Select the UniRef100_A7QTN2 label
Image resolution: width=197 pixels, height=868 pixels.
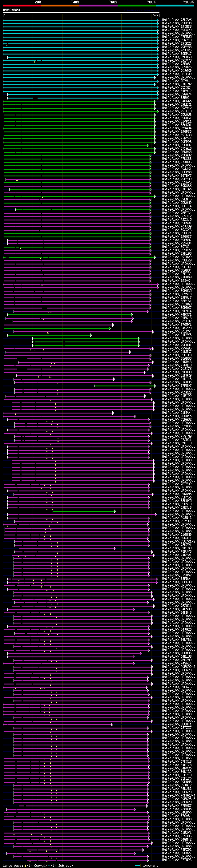[177, 84]
